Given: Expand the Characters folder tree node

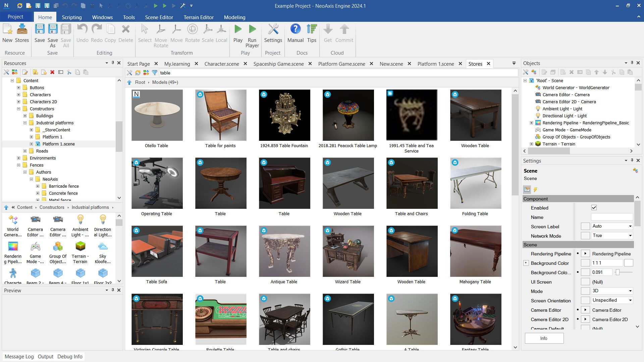Looking at the screenshot, I should [19, 95].
